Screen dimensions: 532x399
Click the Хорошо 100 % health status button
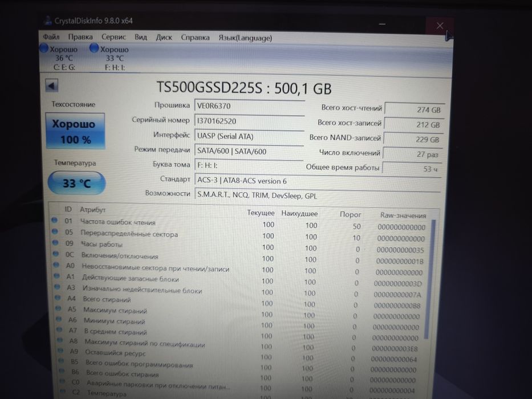pyautogui.click(x=75, y=131)
